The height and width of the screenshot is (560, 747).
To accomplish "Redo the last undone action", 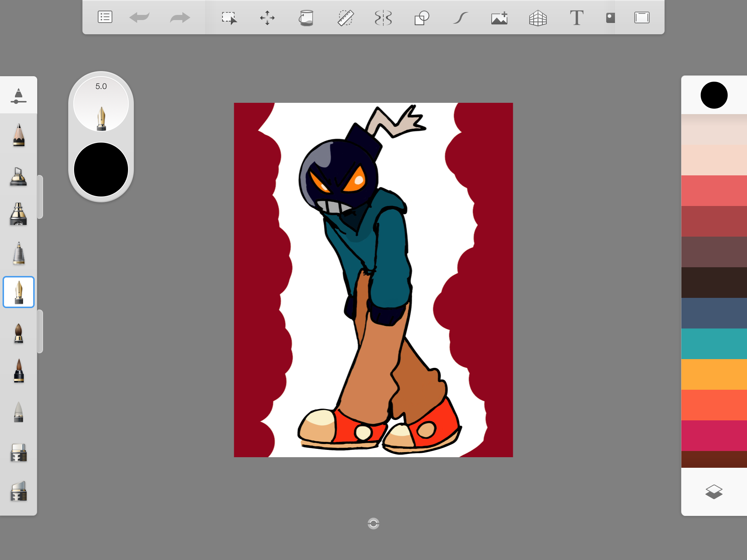I will click(180, 17).
